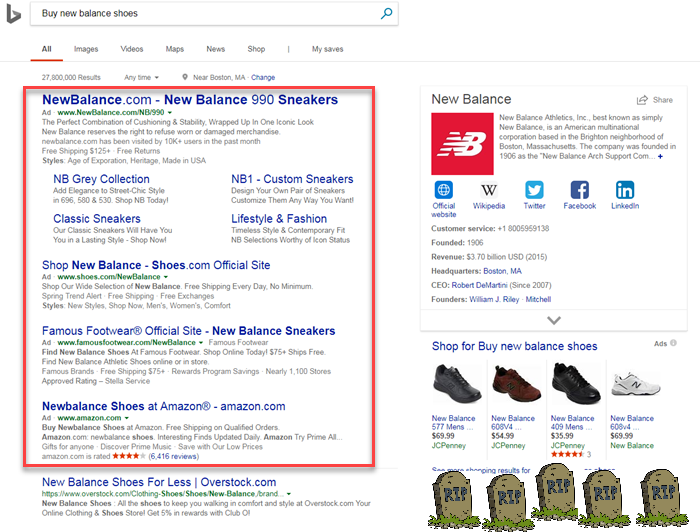Open the My saves tab

pyautogui.click(x=327, y=49)
